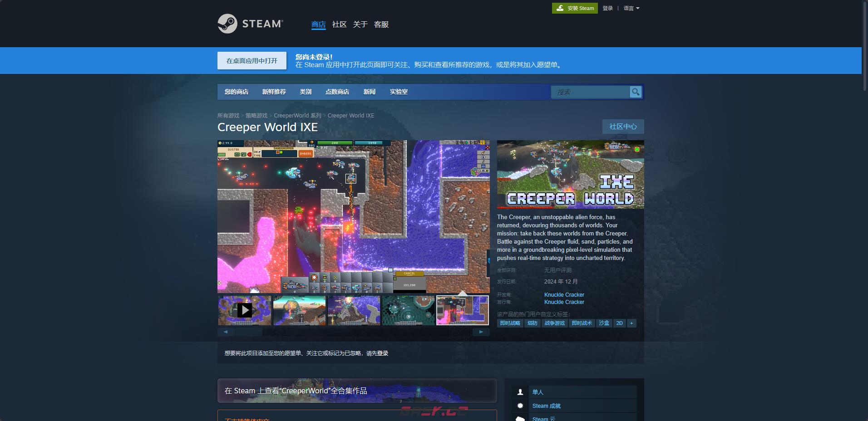Open the 社区 community menu
Image resolution: width=868 pixels, height=421 pixels.
[x=339, y=24]
